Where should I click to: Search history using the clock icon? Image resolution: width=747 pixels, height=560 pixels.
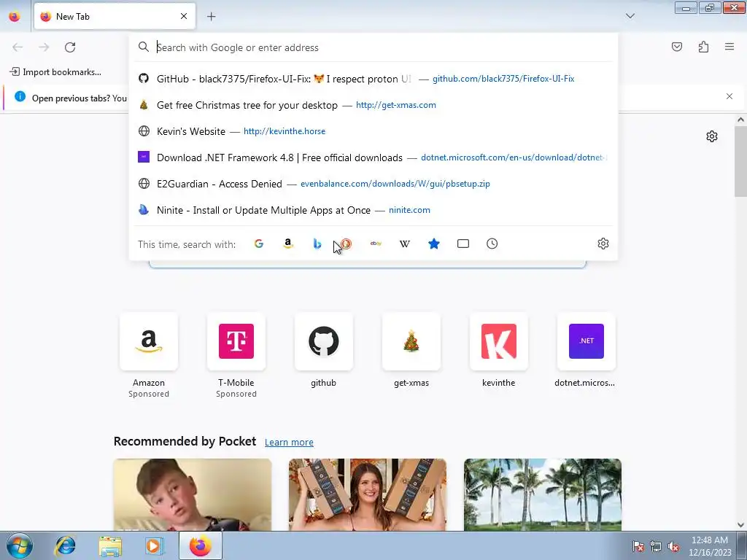pos(492,244)
